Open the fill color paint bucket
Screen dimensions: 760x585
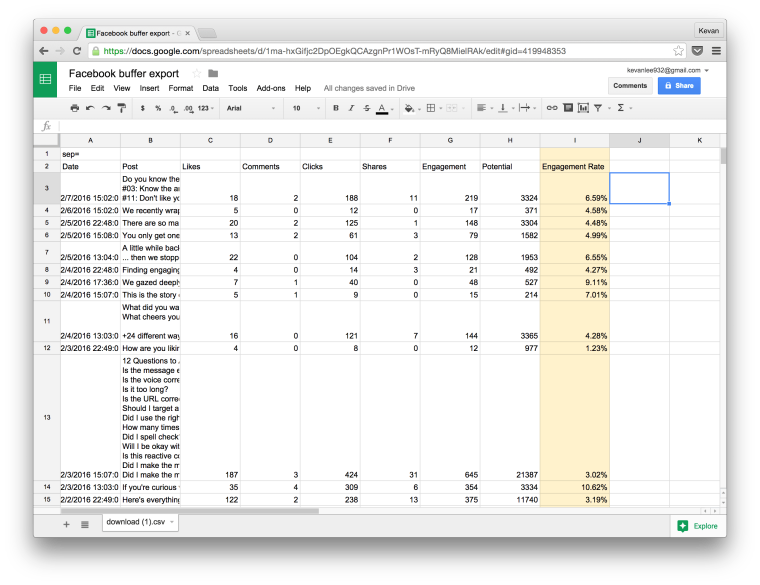410,108
